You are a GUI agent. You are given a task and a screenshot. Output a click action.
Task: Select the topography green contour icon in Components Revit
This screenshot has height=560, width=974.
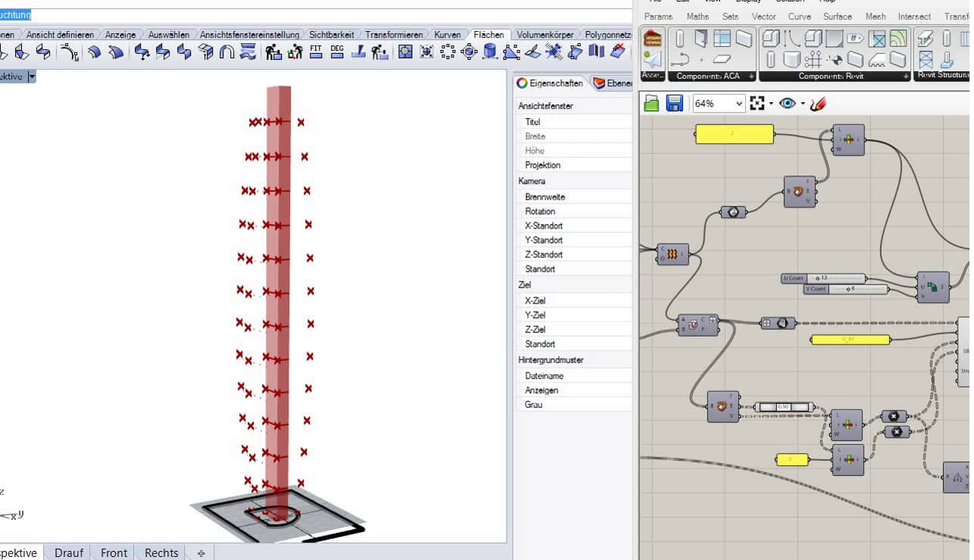pos(898,38)
